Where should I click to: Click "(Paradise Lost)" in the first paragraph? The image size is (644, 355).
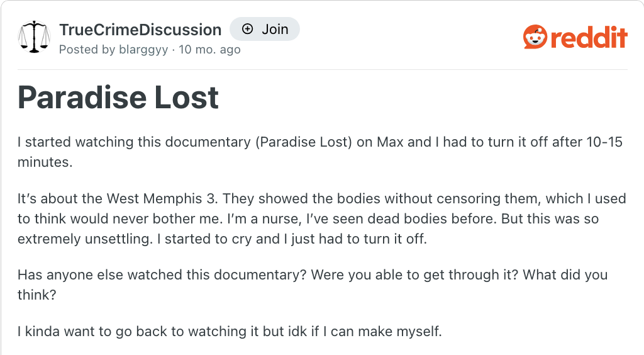coord(303,142)
